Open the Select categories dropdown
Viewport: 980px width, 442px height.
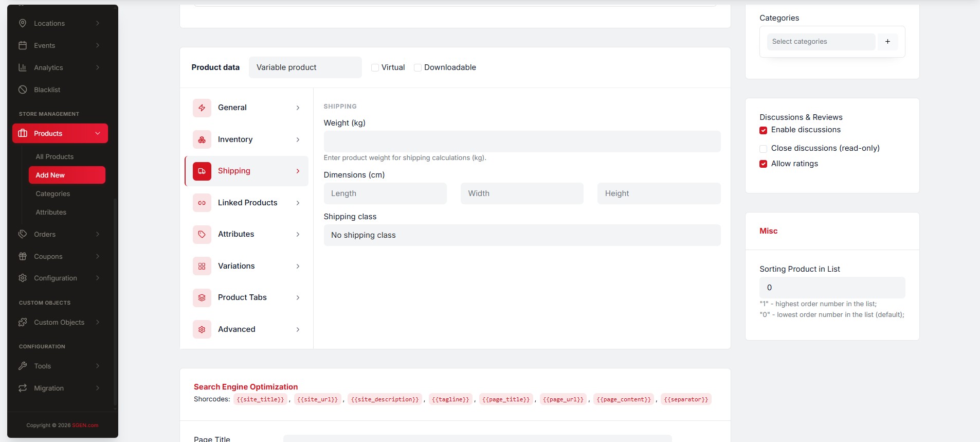821,42
